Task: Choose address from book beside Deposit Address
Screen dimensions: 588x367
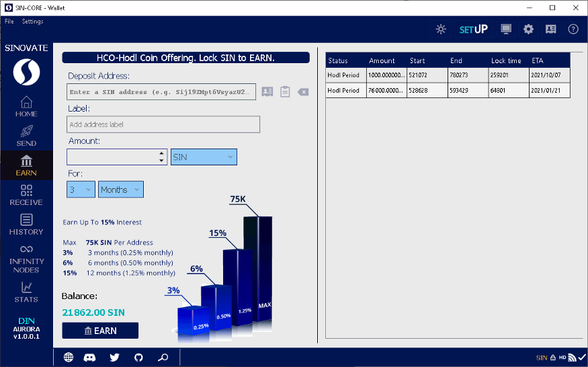Action: tap(267, 91)
